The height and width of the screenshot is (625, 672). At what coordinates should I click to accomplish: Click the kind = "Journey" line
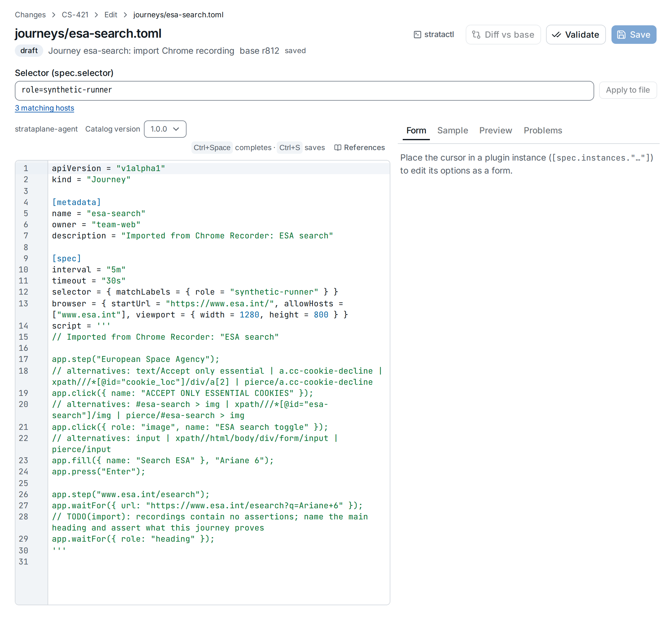pyautogui.click(x=91, y=179)
